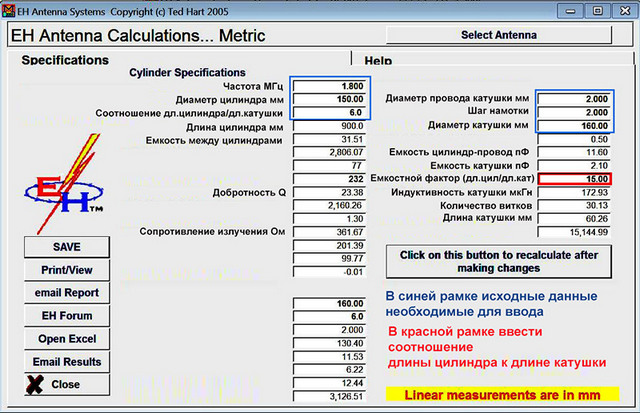Click Длина цилиндра мм value 900.0

click(x=329, y=126)
